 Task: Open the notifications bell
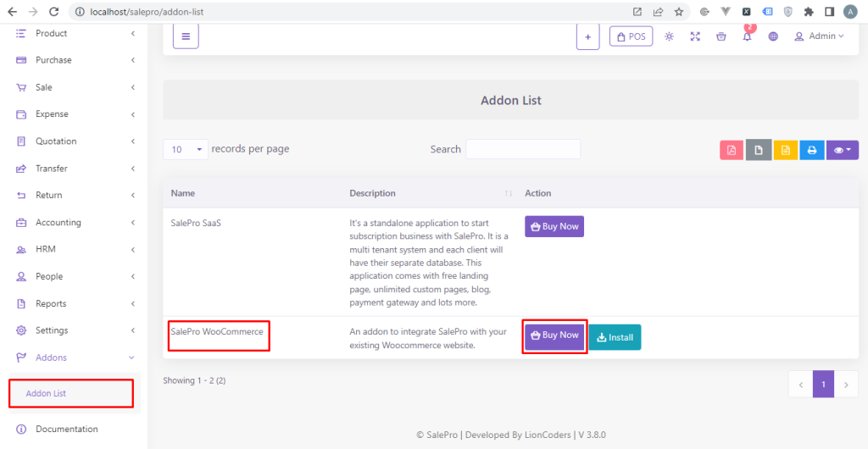click(747, 36)
